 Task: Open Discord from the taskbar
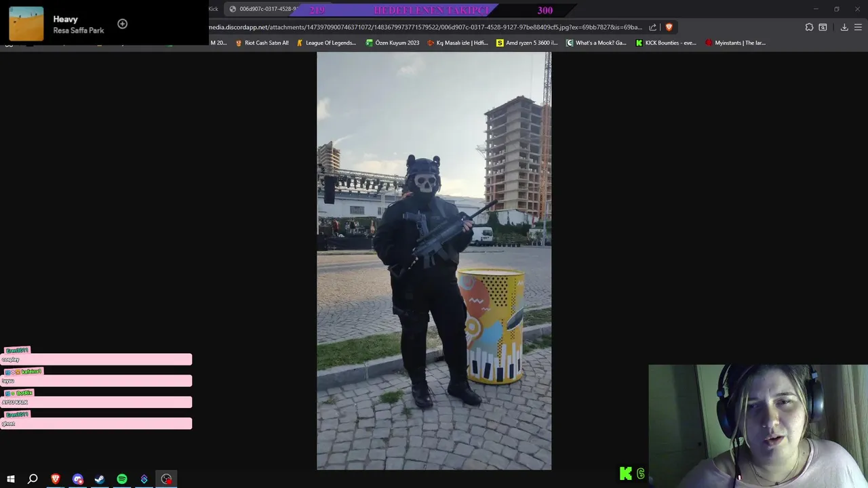[x=78, y=479]
